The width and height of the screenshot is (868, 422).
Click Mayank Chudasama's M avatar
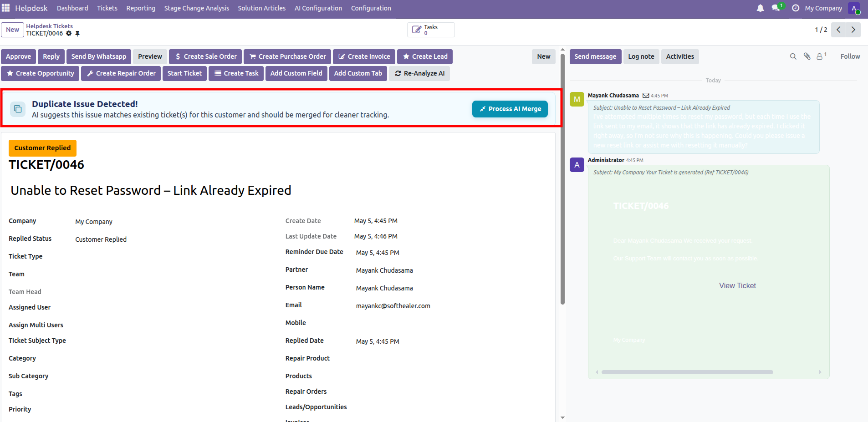577,99
